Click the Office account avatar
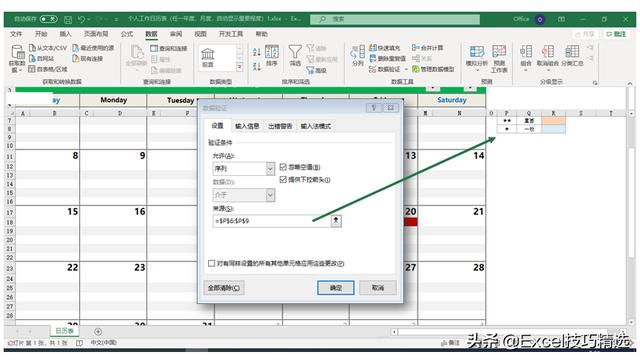Viewport: 640px width, 360px height. 540,19
